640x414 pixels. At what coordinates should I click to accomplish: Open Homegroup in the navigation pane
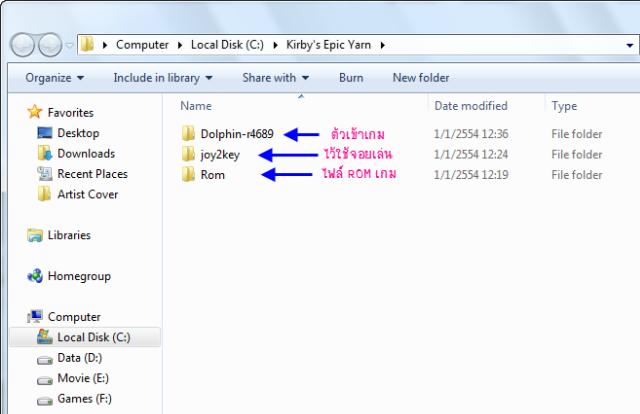(x=79, y=276)
